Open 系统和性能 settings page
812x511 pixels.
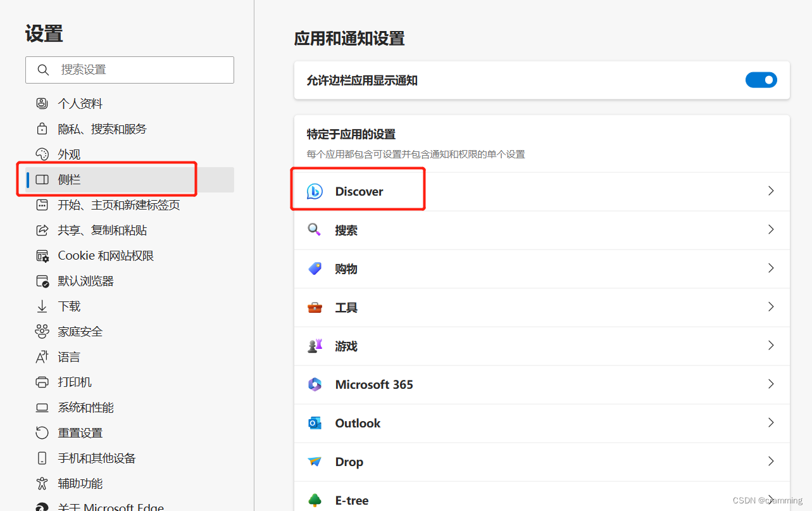[x=130, y=408]
